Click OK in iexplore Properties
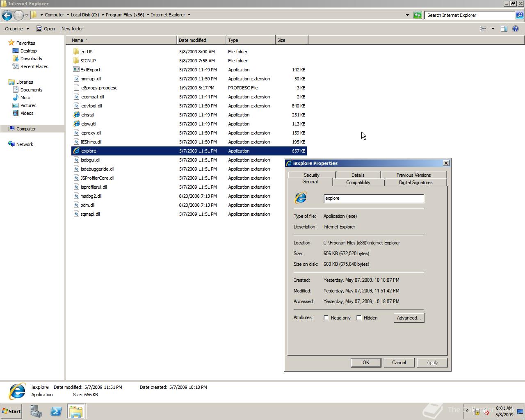 (x=366, y=363)
